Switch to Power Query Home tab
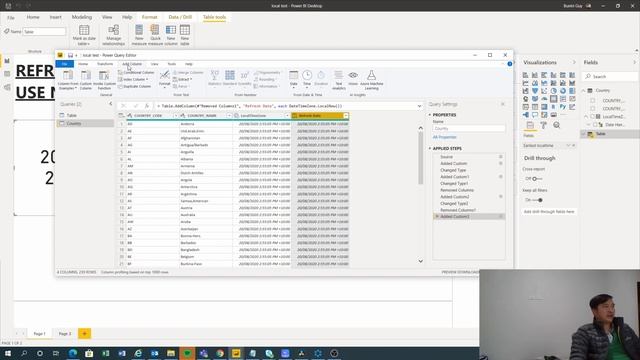640x360 pixels. tap(83, 64)
